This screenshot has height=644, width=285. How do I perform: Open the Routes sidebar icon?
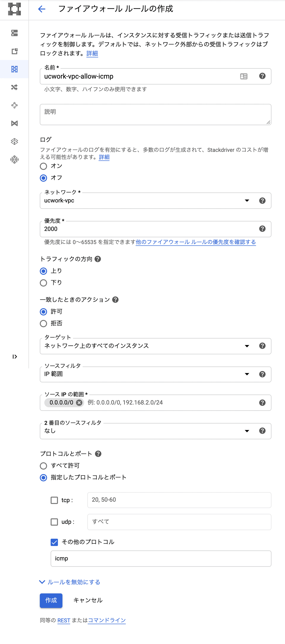14,88
